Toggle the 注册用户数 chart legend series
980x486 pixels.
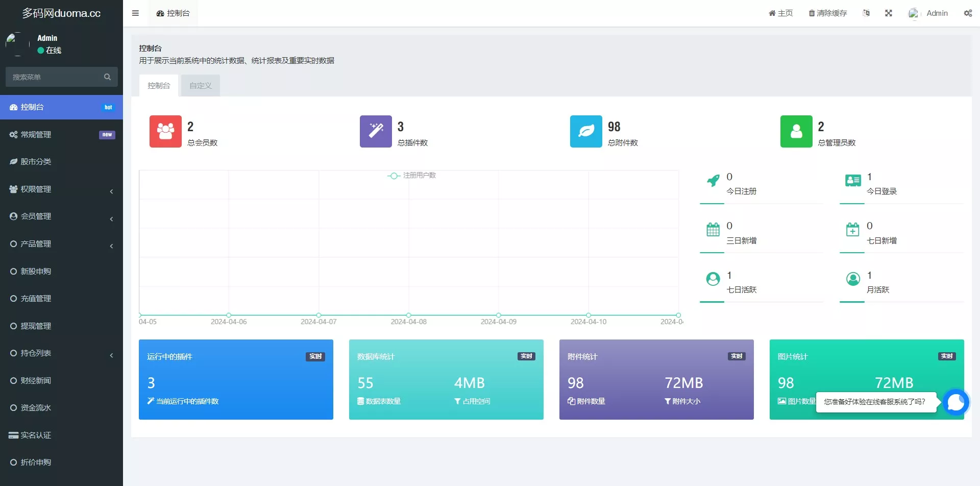pos(411,176)
